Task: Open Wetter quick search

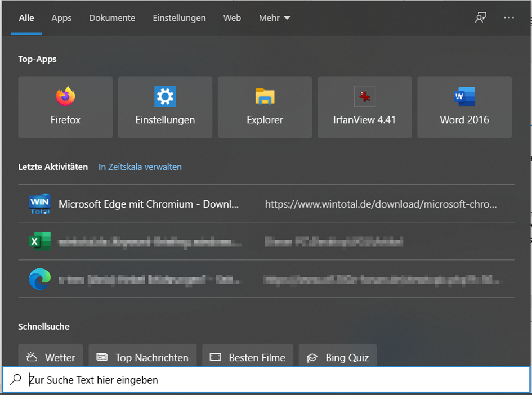Action: pos(51,355)
